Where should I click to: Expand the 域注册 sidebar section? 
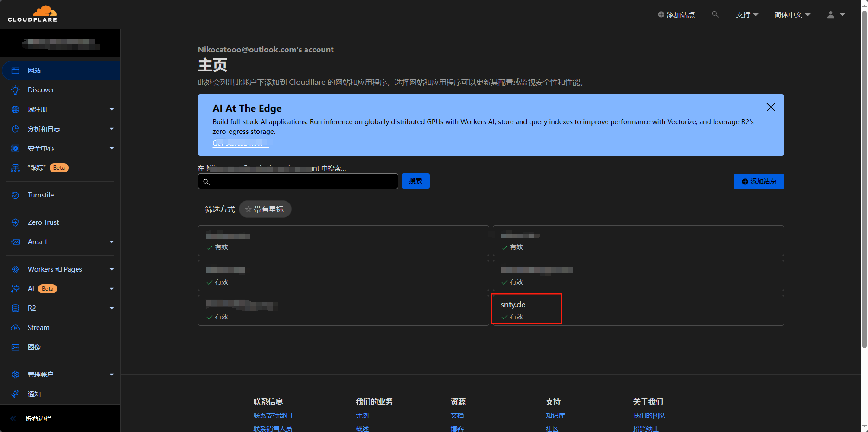pyautogui.click(x=112, y=109)
